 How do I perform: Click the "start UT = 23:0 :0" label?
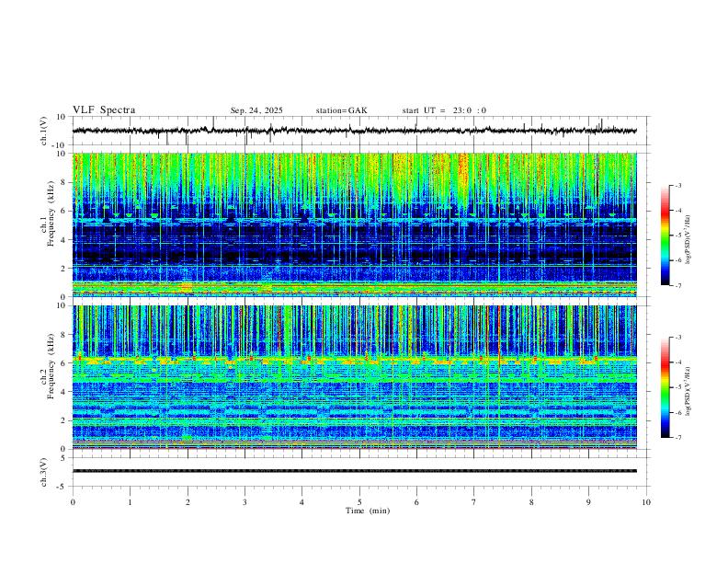tap(444, 110)
